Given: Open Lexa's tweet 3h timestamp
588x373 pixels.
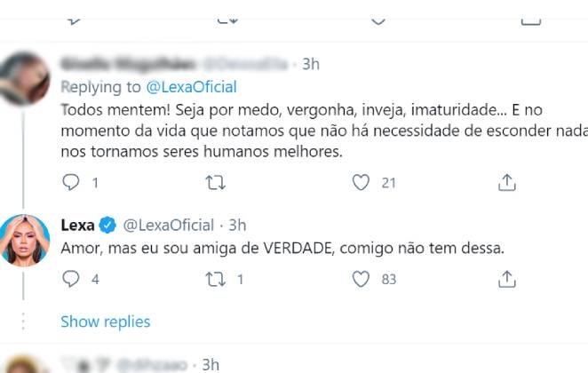Looking at the screenshot, I should 237,225.
